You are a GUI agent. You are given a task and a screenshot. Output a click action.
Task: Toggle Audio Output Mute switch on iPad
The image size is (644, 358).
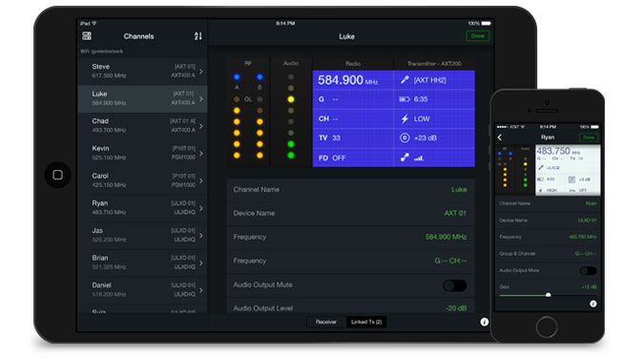(455, 285)
